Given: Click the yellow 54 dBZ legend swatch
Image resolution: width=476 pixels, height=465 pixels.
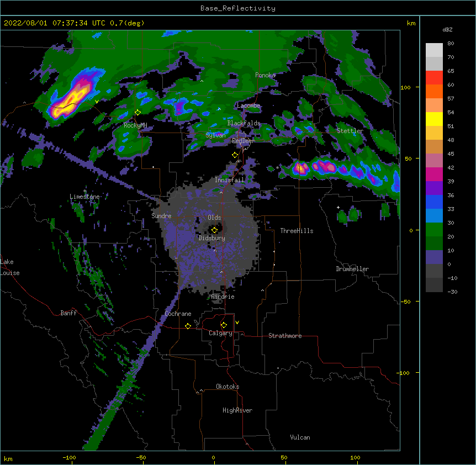Looking at the screenshot, I should (434, 119).
